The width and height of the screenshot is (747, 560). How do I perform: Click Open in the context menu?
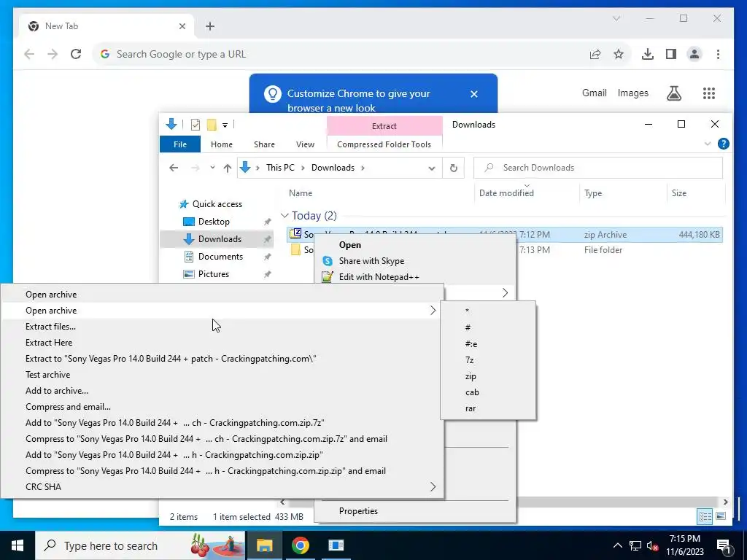click(x=414, y=245)
